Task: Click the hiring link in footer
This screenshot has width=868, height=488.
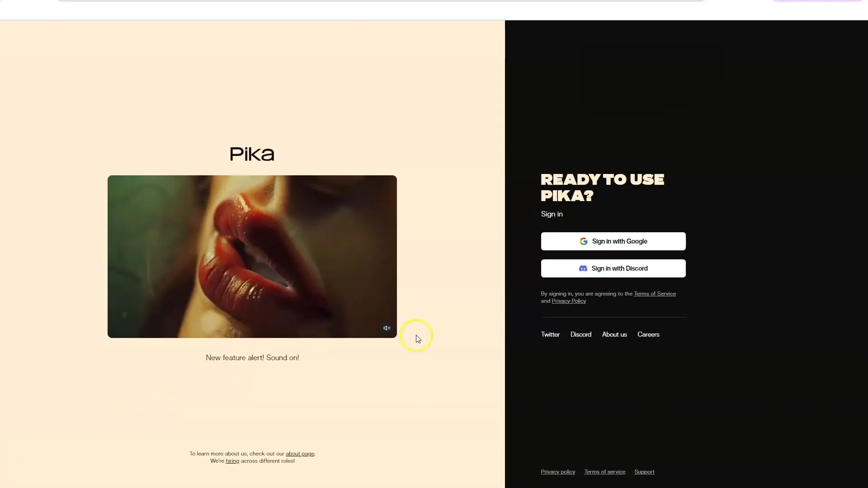Action: tap(232, 460)
